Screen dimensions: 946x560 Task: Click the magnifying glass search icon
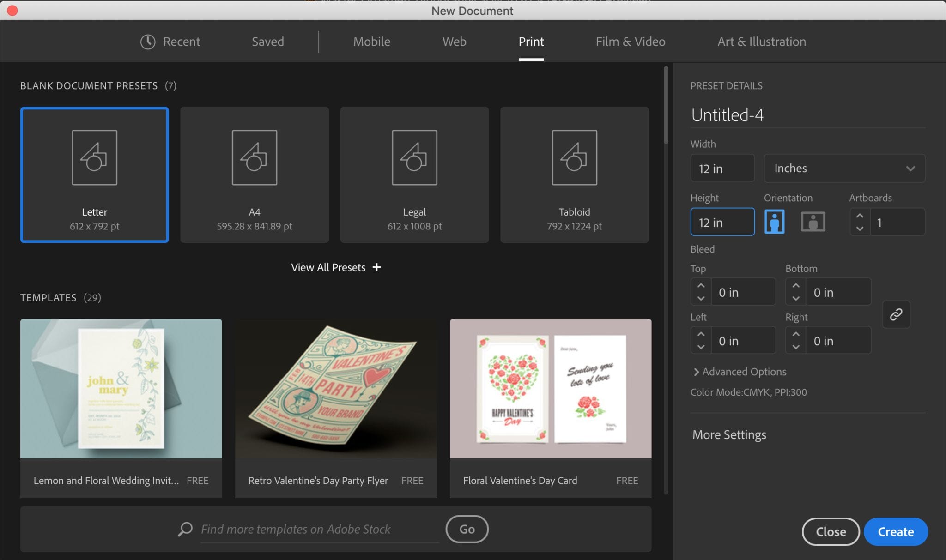click(184, 529)
